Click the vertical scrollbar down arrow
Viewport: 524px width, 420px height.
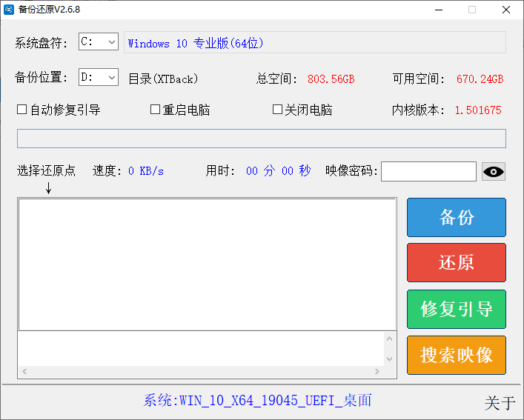pos(390,359)
